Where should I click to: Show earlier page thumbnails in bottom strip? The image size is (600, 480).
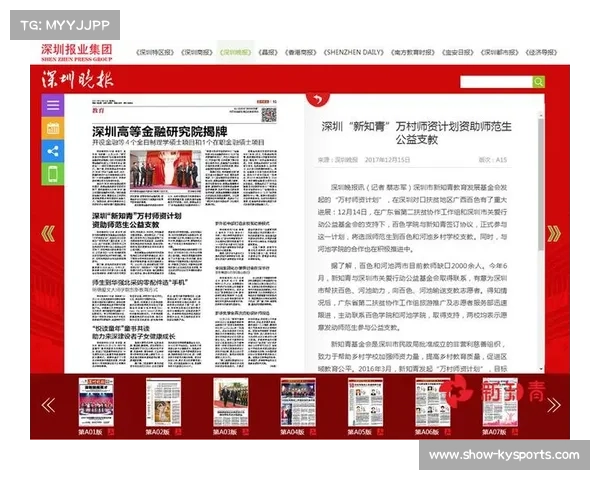pyautogui.click(x=48, y=405)
